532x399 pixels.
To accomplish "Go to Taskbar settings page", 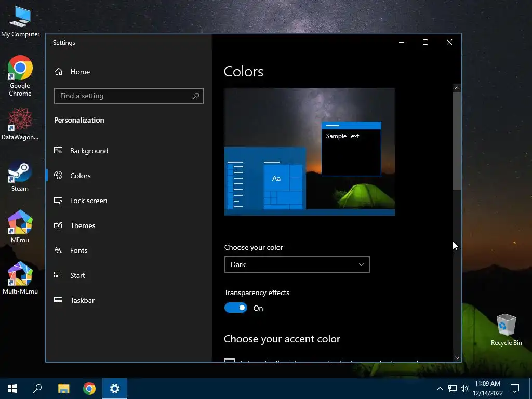I will tap(83, 300).
